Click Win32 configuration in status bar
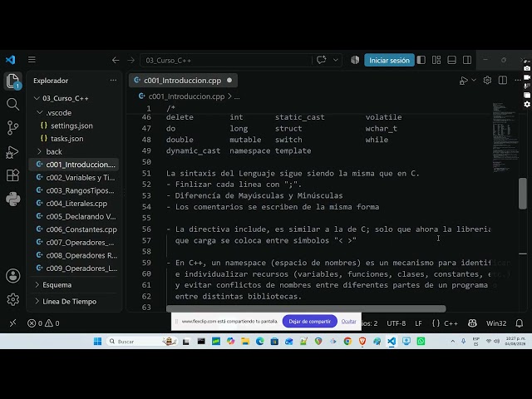 tap(496, 323)
